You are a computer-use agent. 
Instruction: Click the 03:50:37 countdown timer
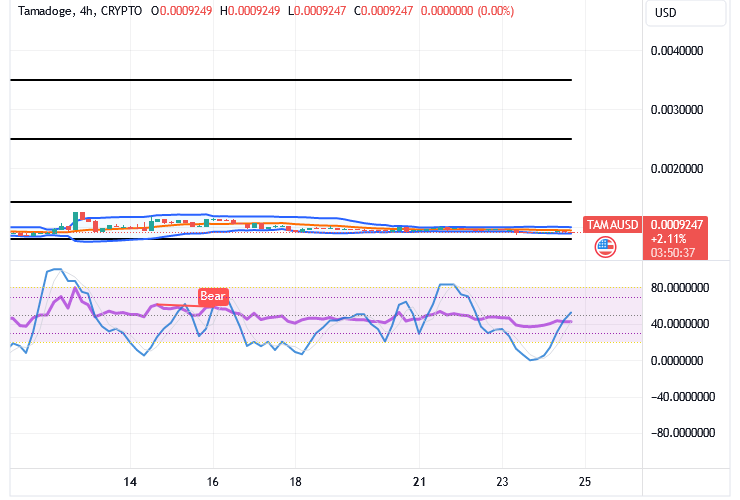(x=673, y=253)
